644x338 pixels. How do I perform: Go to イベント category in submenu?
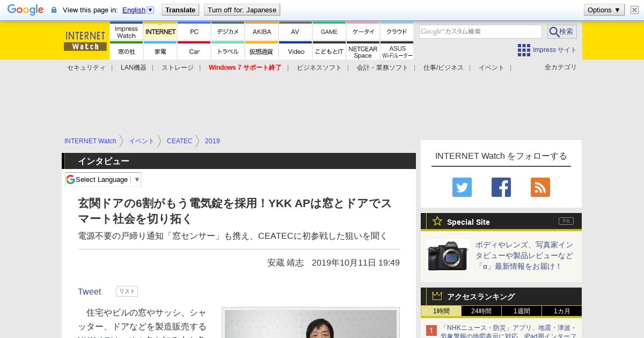491,68
